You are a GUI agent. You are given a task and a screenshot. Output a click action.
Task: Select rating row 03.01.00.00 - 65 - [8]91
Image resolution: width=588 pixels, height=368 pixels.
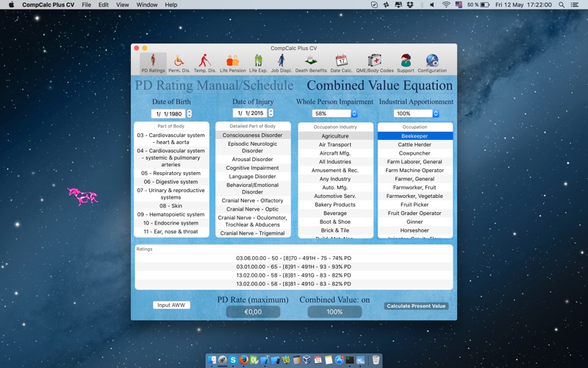[x=293, y=266]
